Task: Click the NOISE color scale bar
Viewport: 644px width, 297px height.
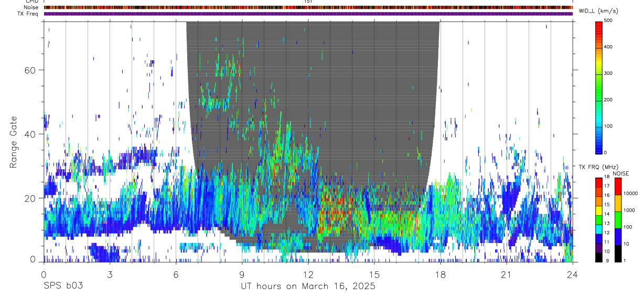Action: (618, 219)
